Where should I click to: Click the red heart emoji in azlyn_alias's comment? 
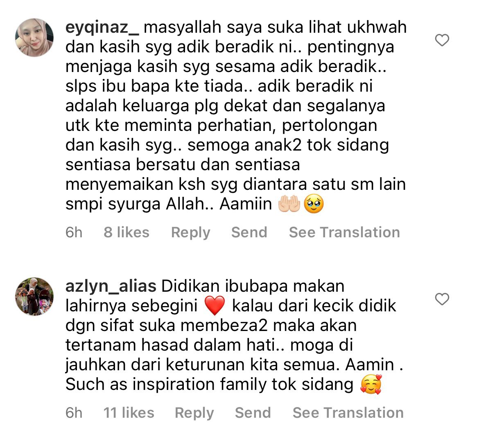(x=215, y=306)
